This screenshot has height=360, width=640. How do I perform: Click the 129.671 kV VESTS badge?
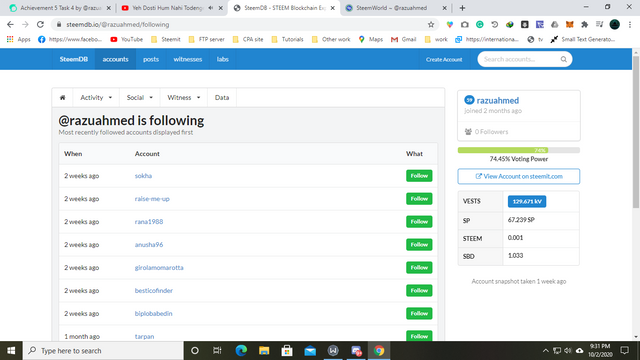coord(527,201)
